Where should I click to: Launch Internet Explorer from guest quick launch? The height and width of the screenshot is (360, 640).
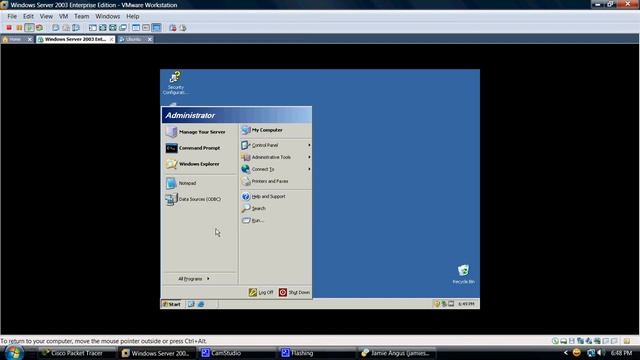tap(201, 304)
